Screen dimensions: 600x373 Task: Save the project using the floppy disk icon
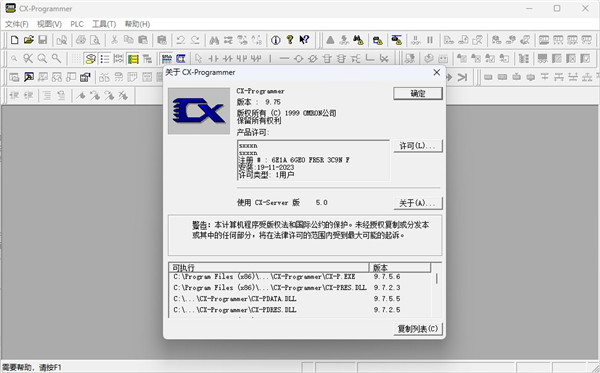42,40
